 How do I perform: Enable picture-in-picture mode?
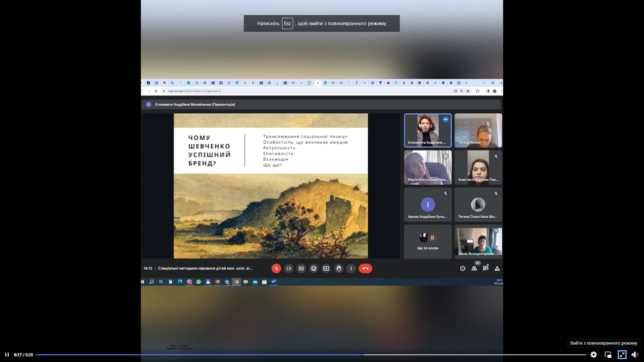click(608, 355)
